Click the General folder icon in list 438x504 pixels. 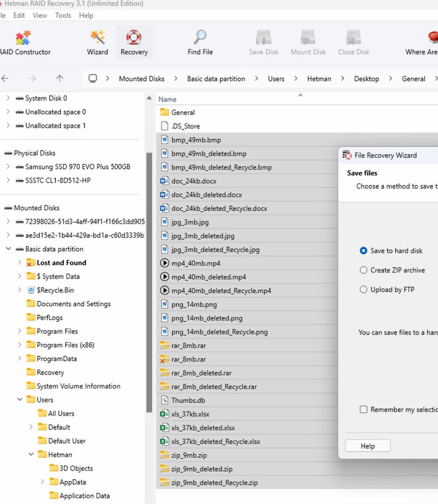[x=164, y=112]
